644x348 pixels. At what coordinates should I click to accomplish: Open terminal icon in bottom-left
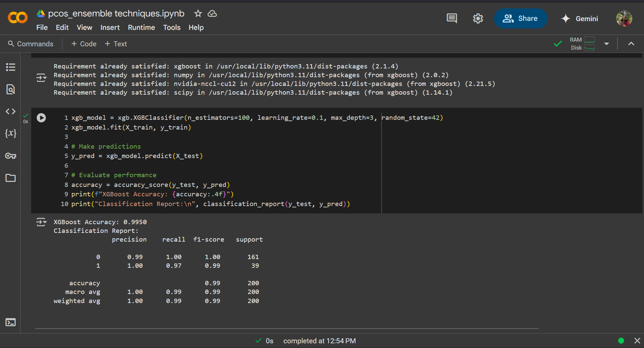tap(11, 322)
